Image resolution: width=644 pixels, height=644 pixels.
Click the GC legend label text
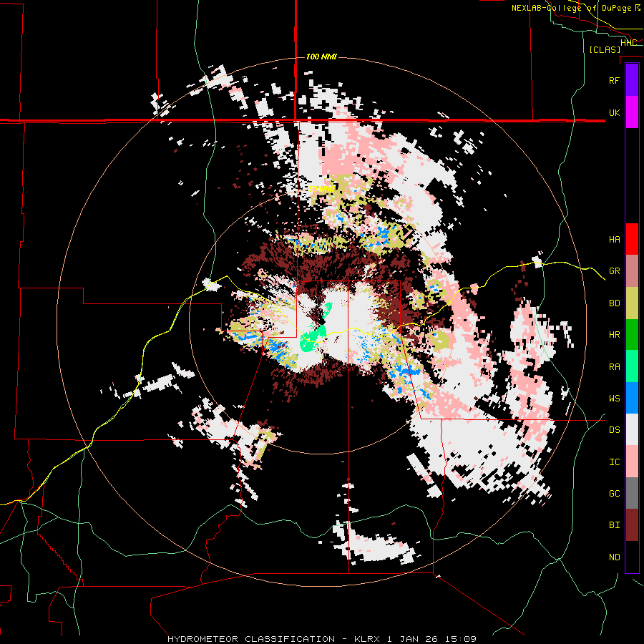[x=614, y=494]
